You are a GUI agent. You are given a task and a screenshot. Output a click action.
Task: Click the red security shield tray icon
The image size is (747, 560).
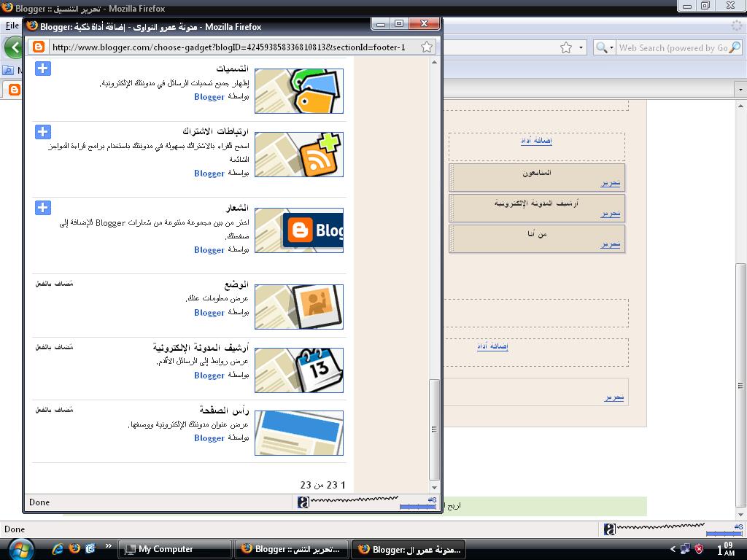pyautogui.click(x=699, y=549)
